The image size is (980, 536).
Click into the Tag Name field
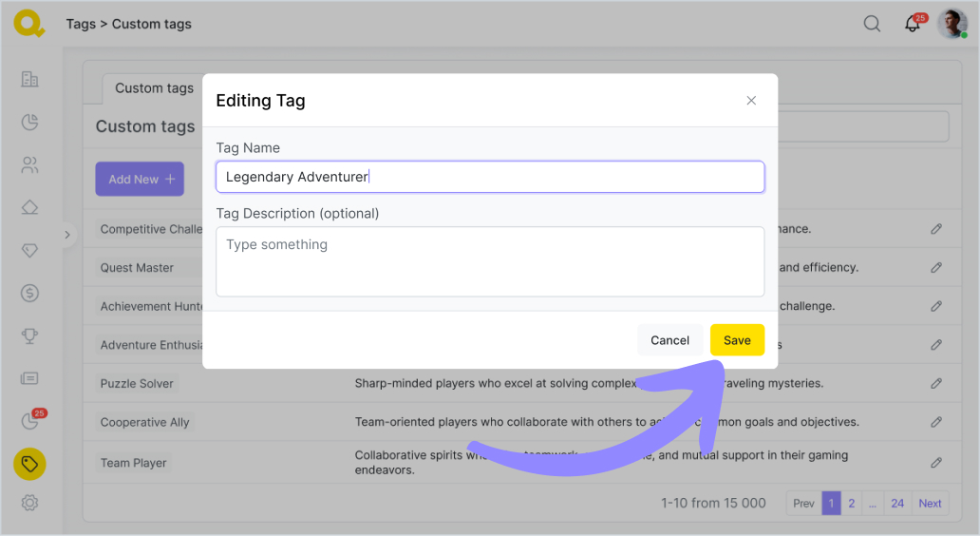[x=489, y=177]
